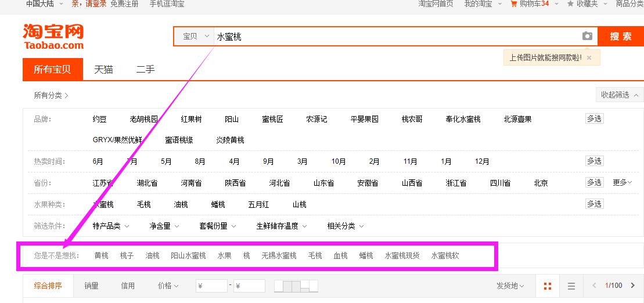This screenshot has width=644, height=303.
Task: Open the 相关分类 filter dropdown
Action: (x=346, y=226)
